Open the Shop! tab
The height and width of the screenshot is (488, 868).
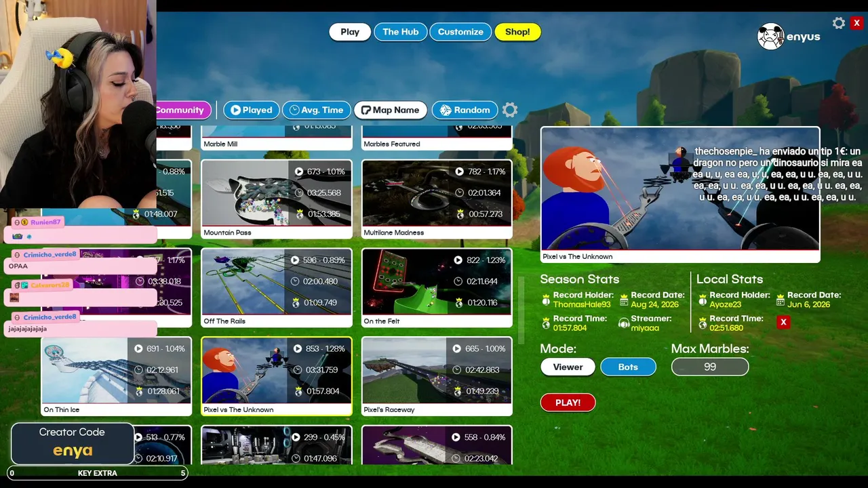pyautogui.click(x=517, y=32)
